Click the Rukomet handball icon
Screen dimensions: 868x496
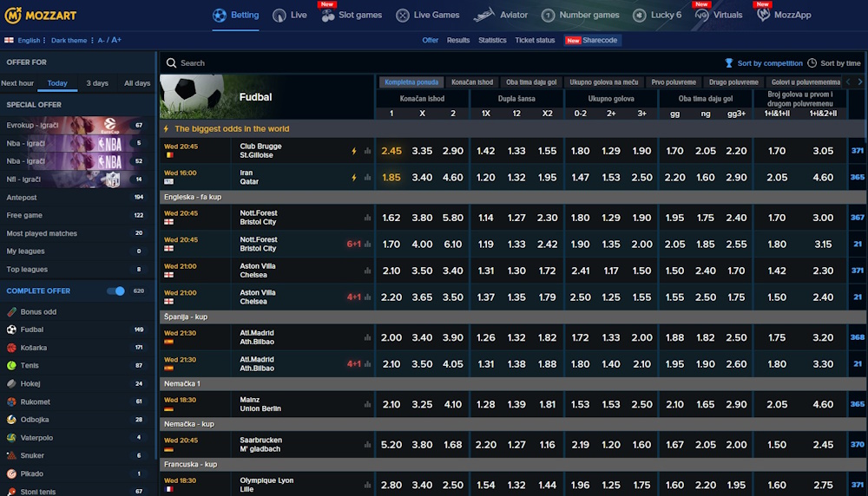pos(11,402)
